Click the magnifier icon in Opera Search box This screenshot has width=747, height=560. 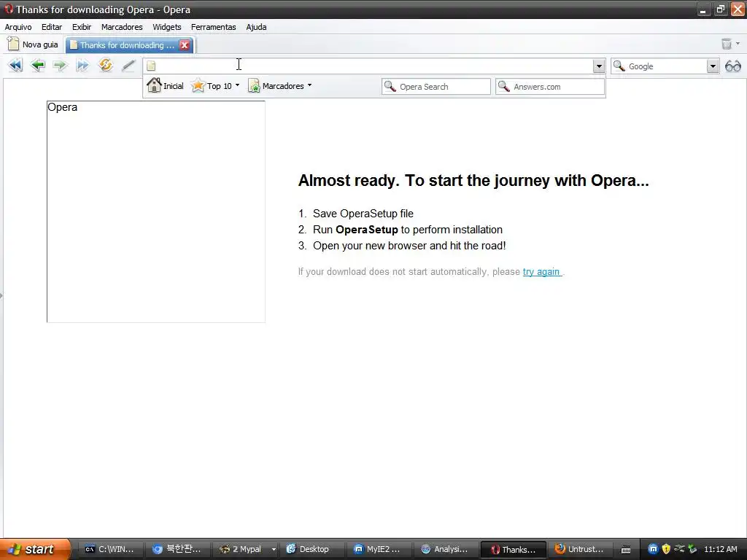click(x=390, y=86)
